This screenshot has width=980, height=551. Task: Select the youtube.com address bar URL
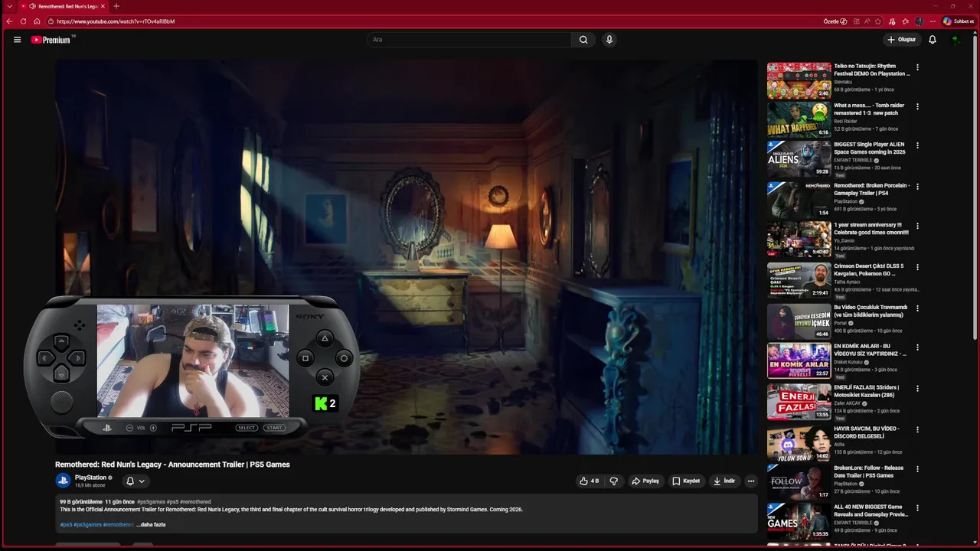pyautogui.click(x=116, y=21)
